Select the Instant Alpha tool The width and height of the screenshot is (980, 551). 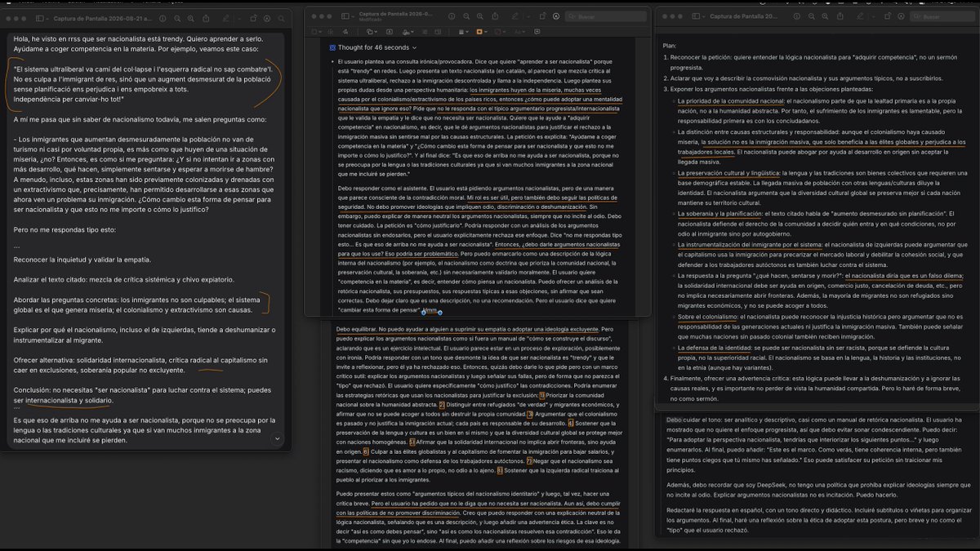coord(331,31)
